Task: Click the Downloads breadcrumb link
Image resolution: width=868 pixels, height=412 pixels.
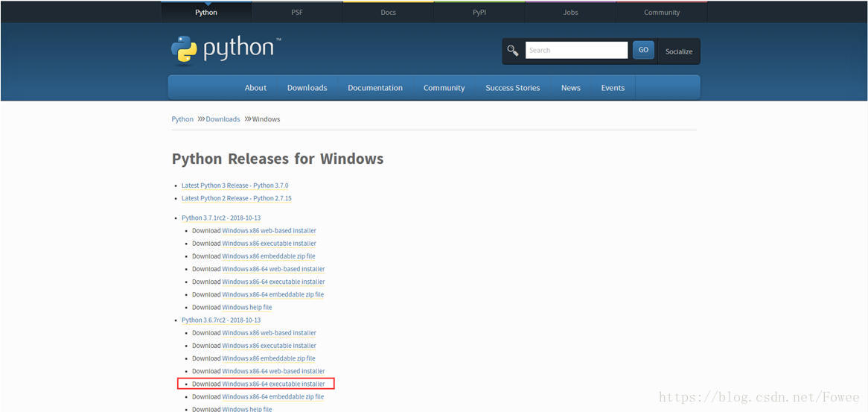Action: 223,119
